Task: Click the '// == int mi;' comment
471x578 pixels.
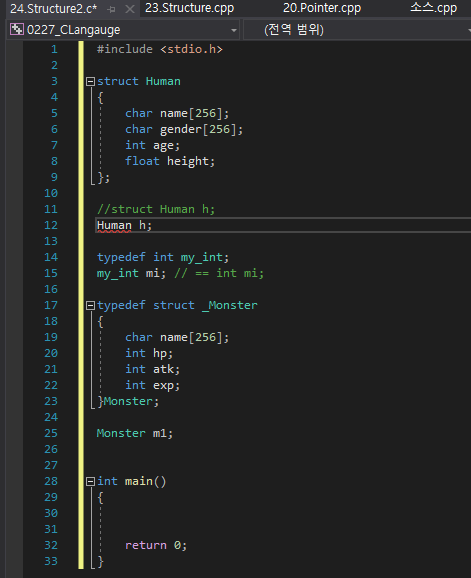Action: 219,274
